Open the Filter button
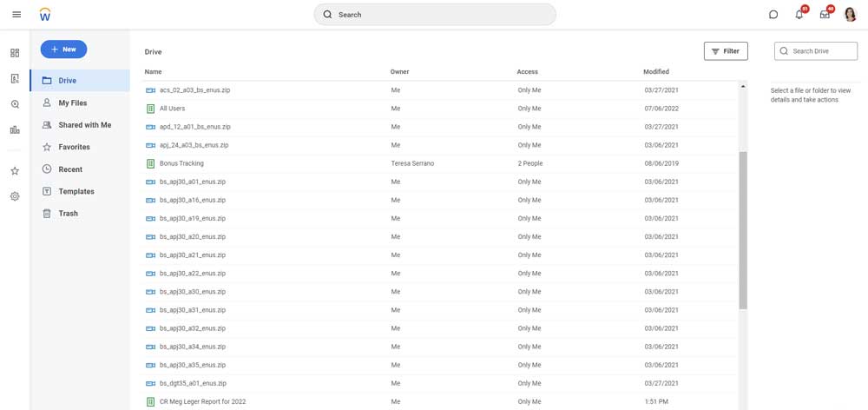The width and height of the screenshot is (868, 410). 726,51
